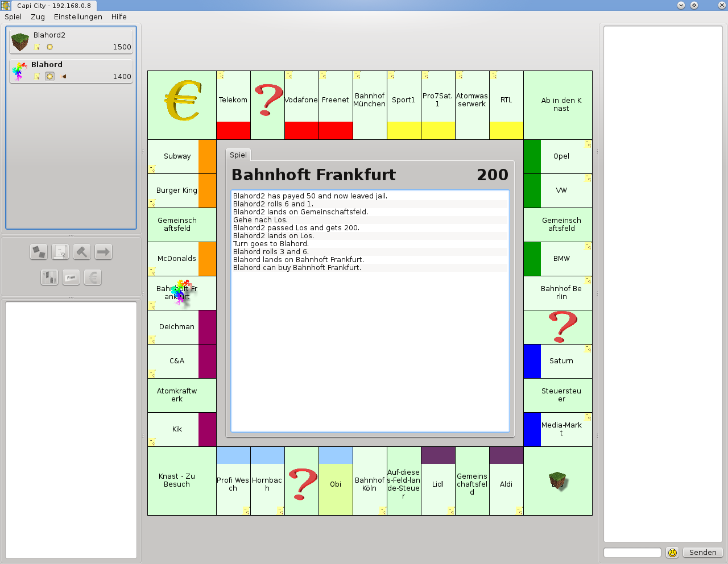The width and height of the screenshot is (728, 564).
Task: Click the yellow strip on Sport1
Action: pos(404,130)
